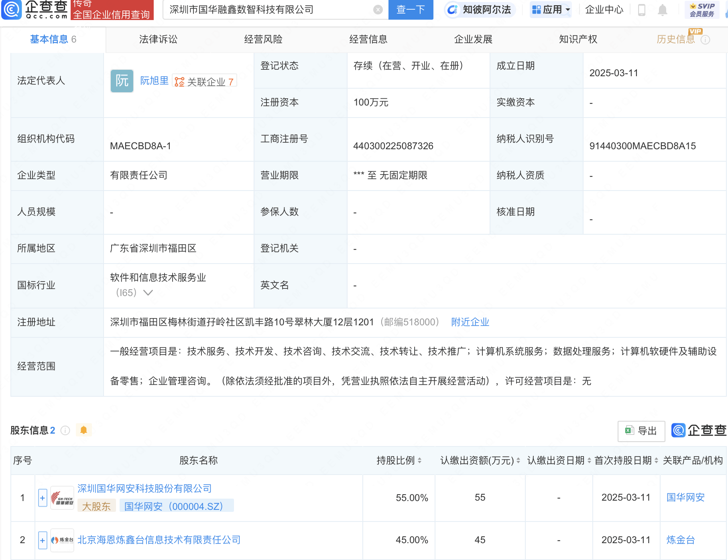
Task: Open 知彼阿尔法 assistant
Action: 480,10
